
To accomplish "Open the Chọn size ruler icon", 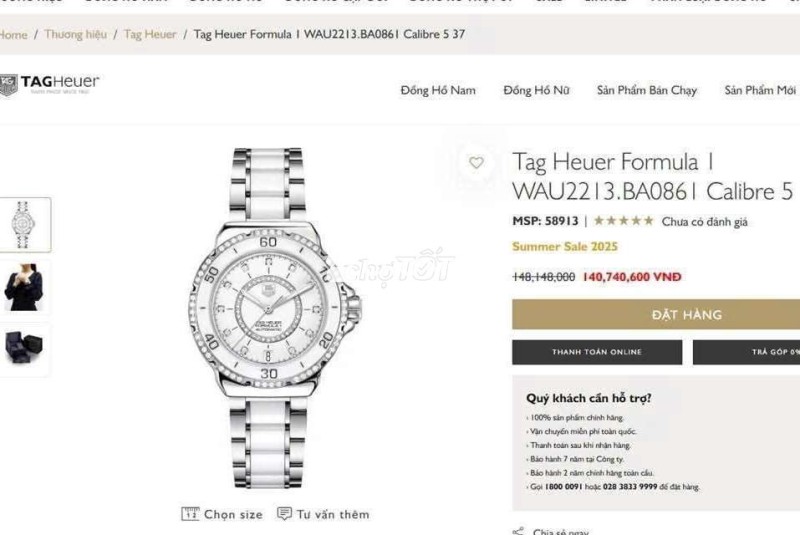I will click(x=190, y=514).
